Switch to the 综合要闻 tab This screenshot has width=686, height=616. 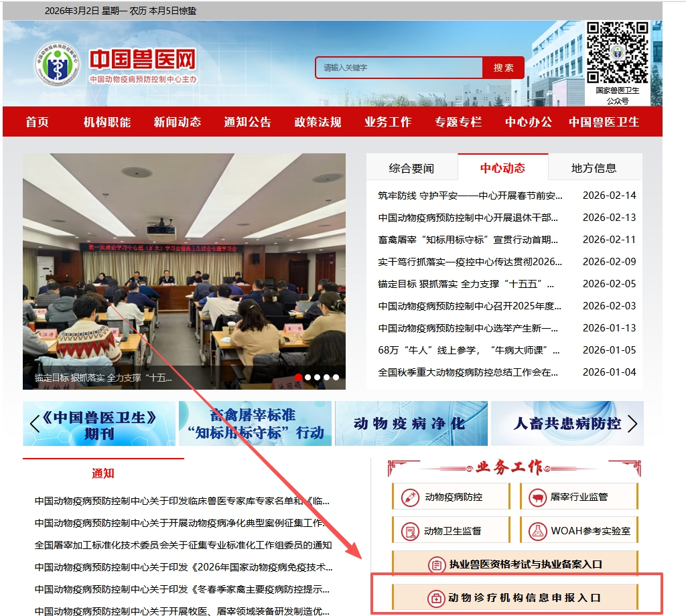[411, 168]
